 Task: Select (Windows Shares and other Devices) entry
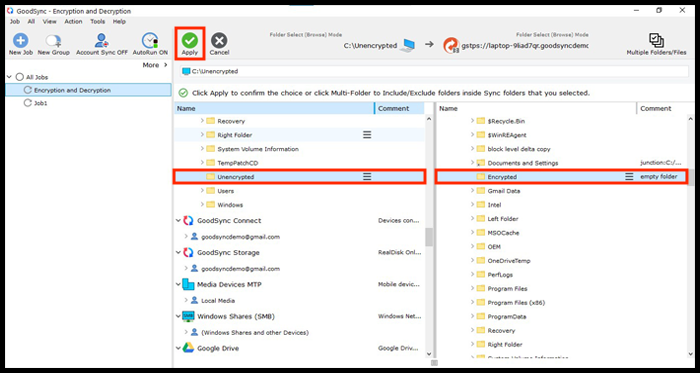point(255,332)
